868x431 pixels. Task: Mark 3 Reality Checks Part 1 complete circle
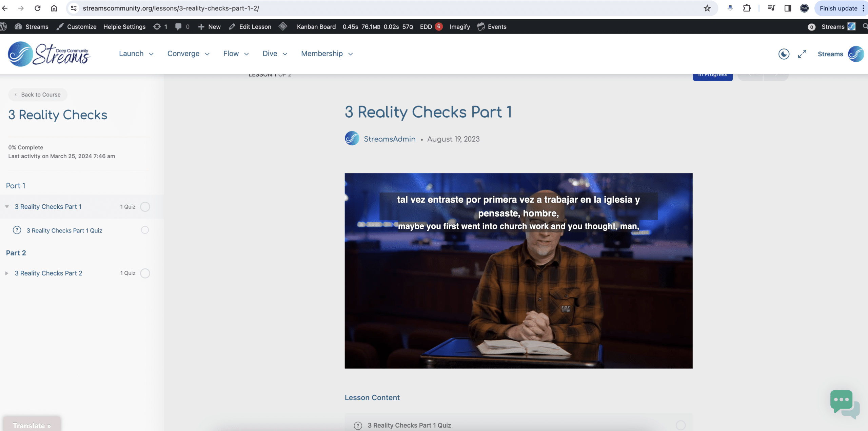[145, 207]
